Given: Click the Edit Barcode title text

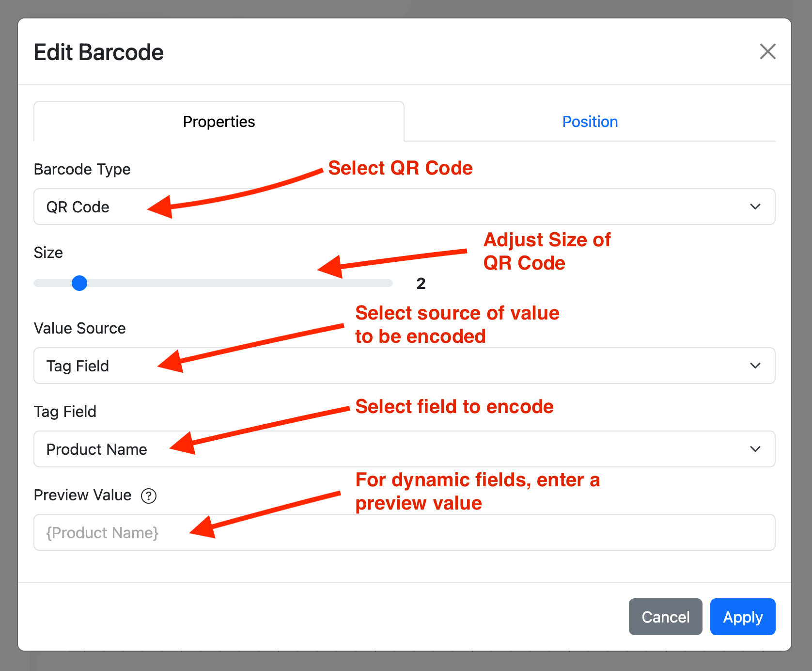Looking at the screenshot, I should [99, 52].
